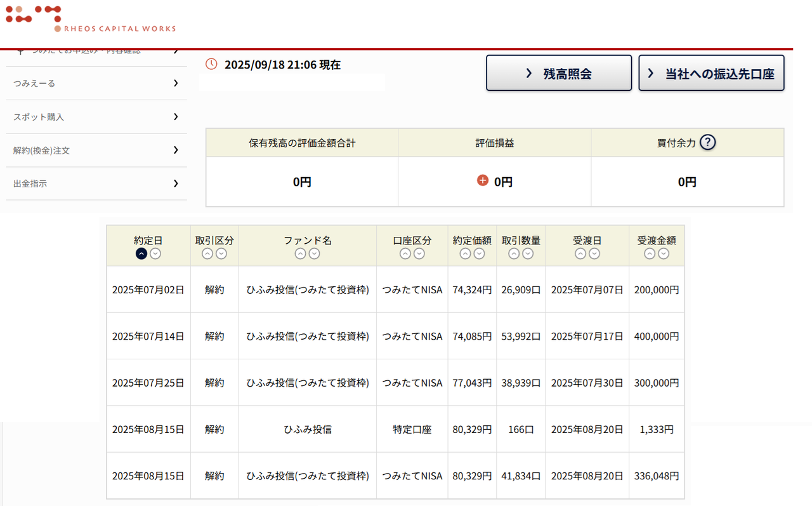
Task: Click the 保有残高の評価金額合計 header cell
Action: (x=302, y=143)
